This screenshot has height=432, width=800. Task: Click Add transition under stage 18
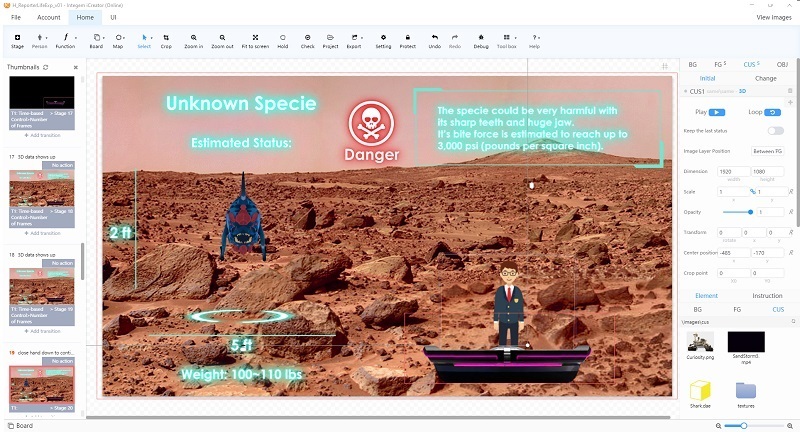pos(42,331)
